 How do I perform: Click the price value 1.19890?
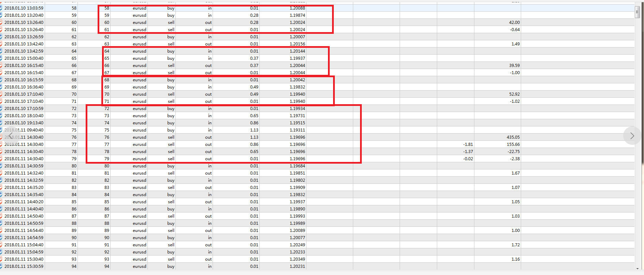[297, 209]
